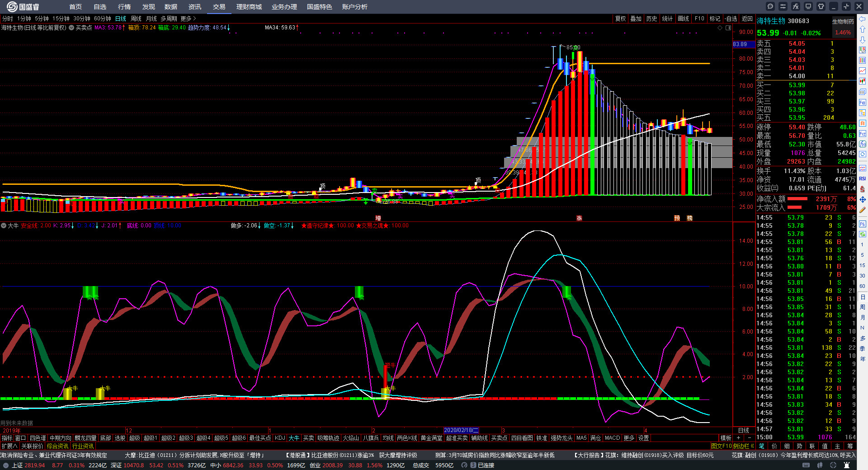
Task: Click the keyboard icon in status bar
Action: tap(806, 465)
